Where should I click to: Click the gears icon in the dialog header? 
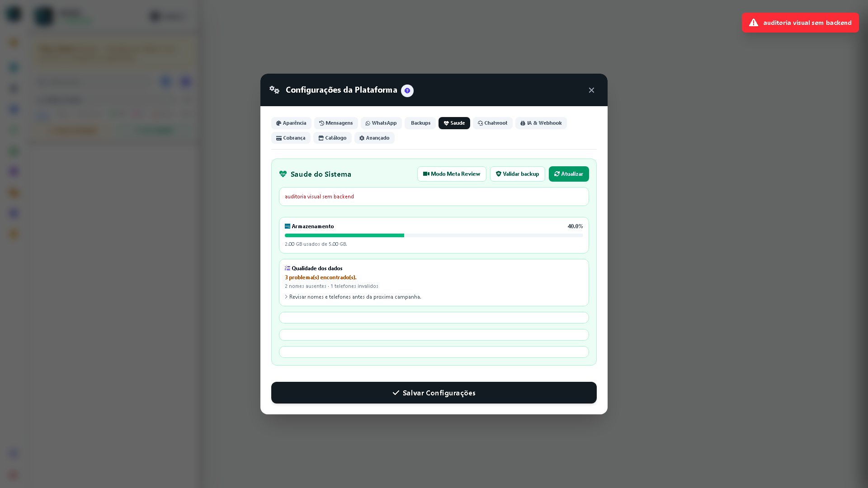coord(274,90)
